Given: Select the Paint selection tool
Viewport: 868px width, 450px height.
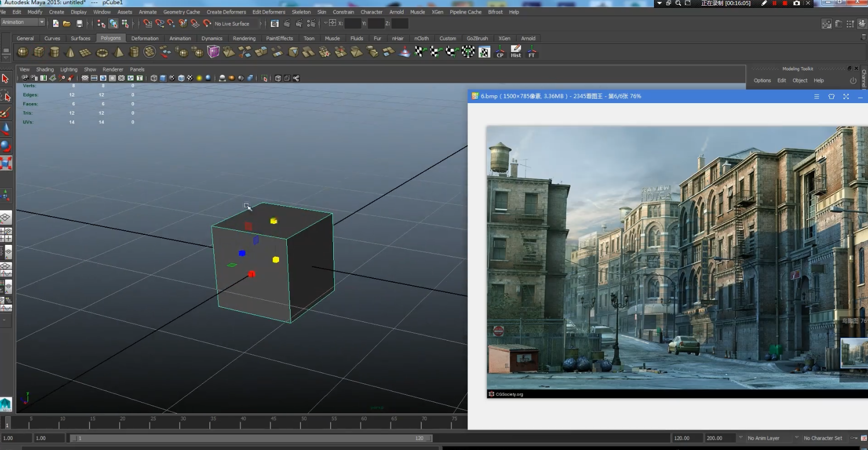Looking at the screenshot, I should 6,113.
